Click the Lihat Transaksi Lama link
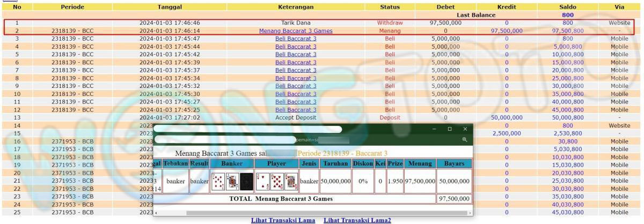Image resolution: width=644 pixels, height=224 pixels. (282, 220)
